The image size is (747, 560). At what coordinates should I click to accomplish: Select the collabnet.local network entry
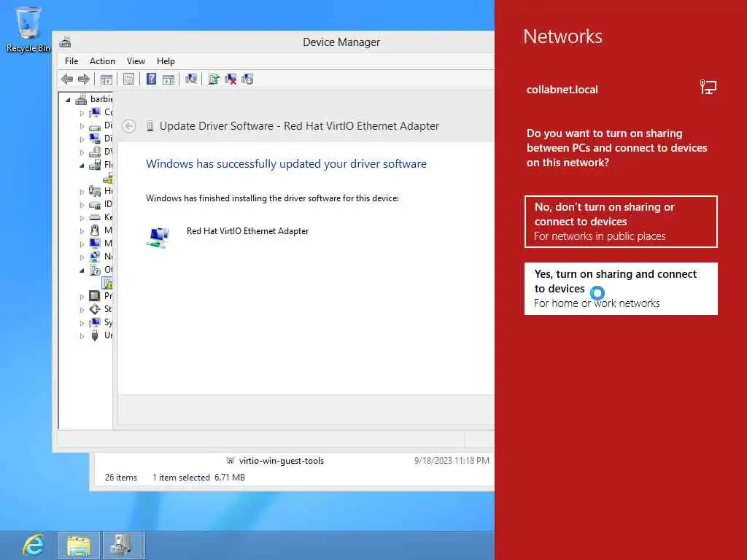(x=621, y=89)
